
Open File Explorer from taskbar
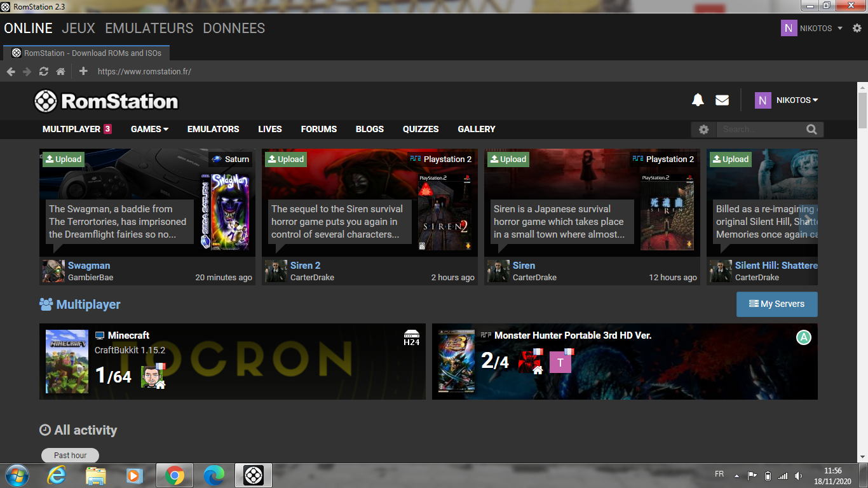tap(96, 475)
